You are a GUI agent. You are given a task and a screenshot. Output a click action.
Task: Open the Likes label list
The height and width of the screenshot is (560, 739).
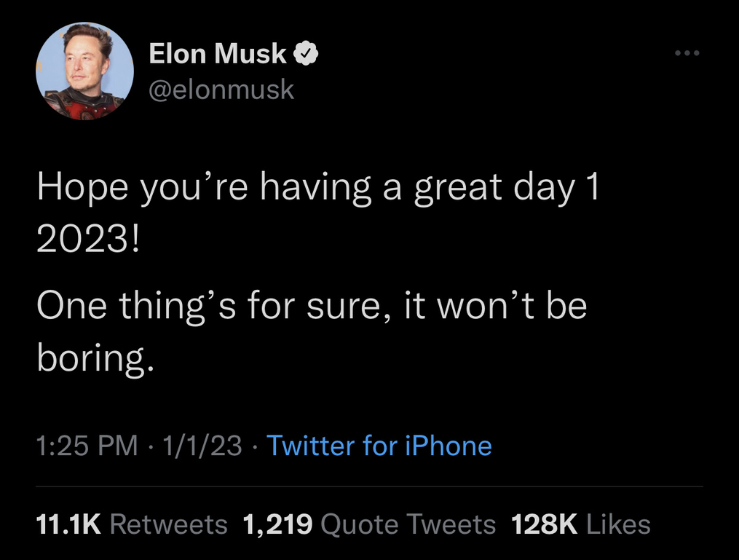[618, 524]
